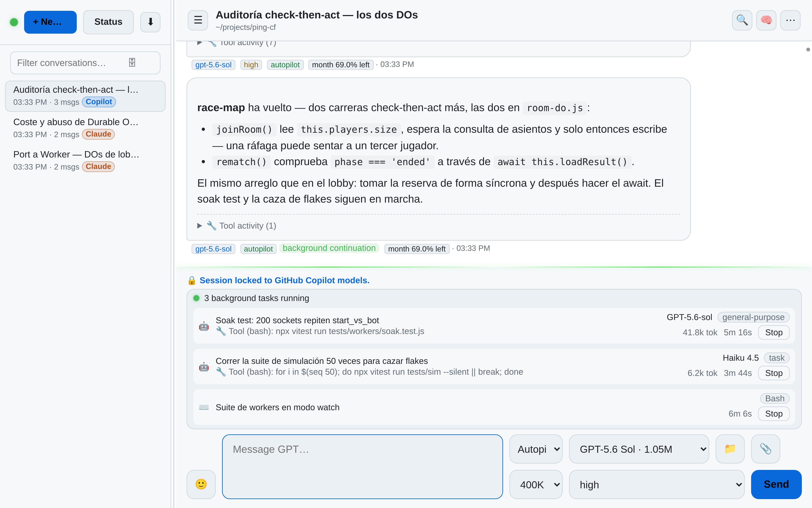Click the paperclip attach icon
Screen dimensions: 812x508
point(766,449)
